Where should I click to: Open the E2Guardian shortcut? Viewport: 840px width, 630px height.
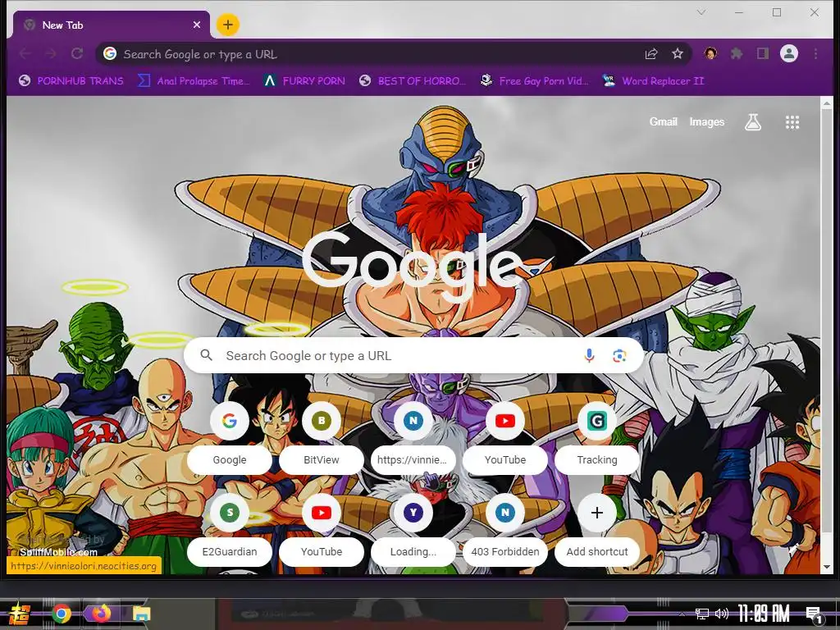(230, 531)
